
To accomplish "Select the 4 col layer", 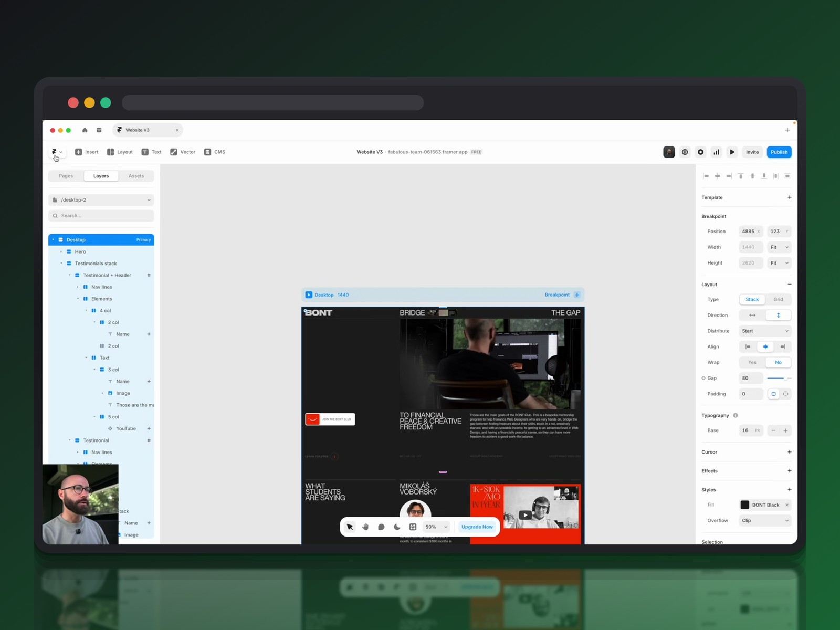I will [x=105, y=311].
